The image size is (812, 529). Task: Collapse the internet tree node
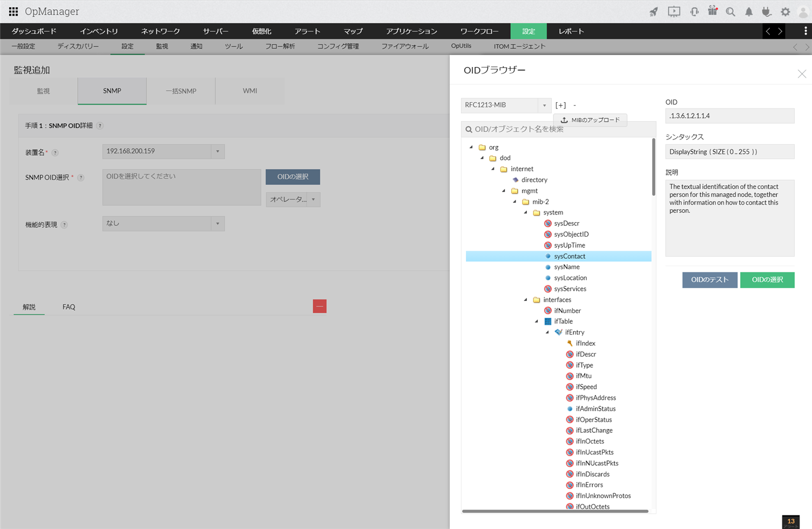493,169
